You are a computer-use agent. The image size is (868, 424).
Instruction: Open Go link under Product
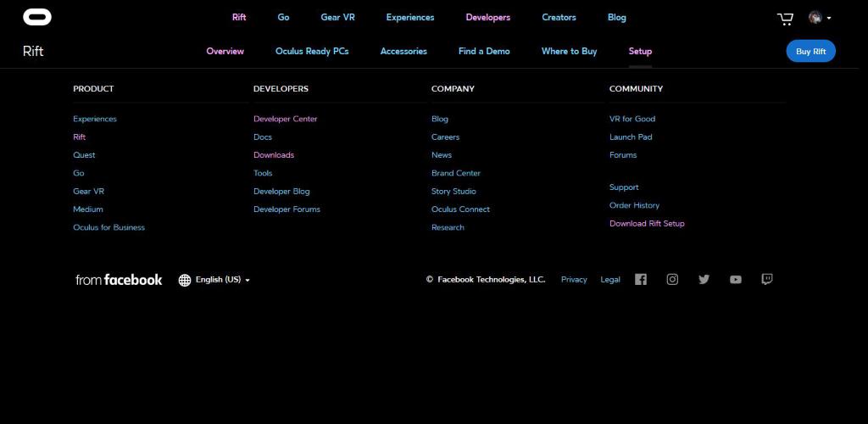point(79,173)
